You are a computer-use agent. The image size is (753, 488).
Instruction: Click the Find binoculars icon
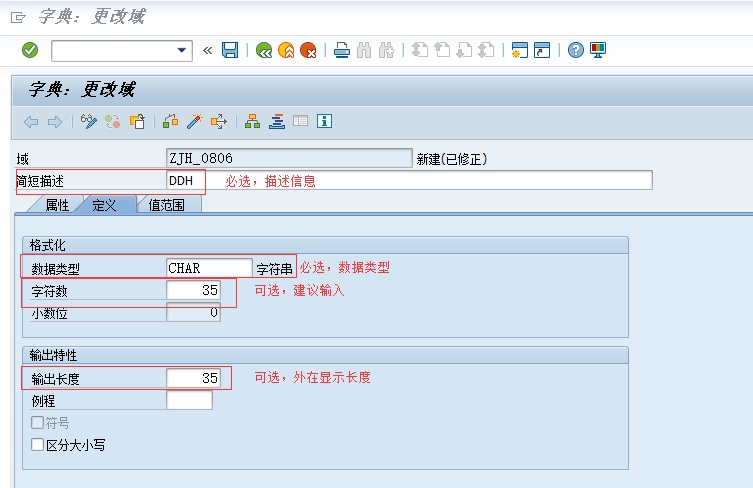pos(364,50)
